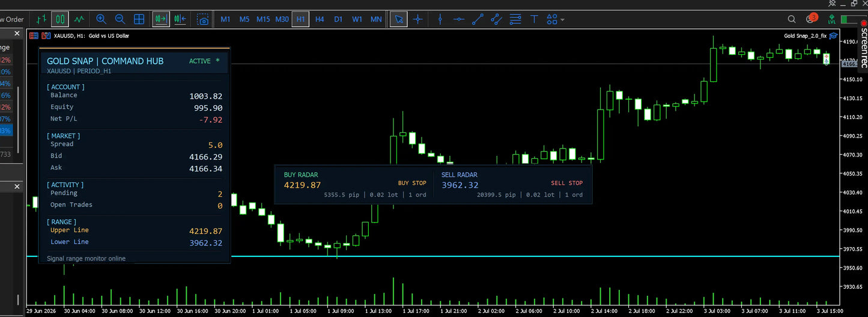The height and width of the screenshot is (317, 868).
Task: Switch chart to bar chart mode
Action: tap(41, 19)
